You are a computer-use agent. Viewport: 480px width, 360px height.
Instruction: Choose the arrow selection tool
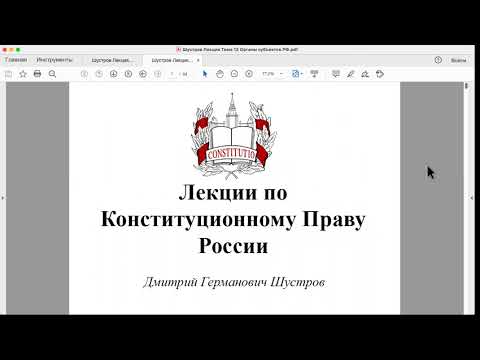205,74
